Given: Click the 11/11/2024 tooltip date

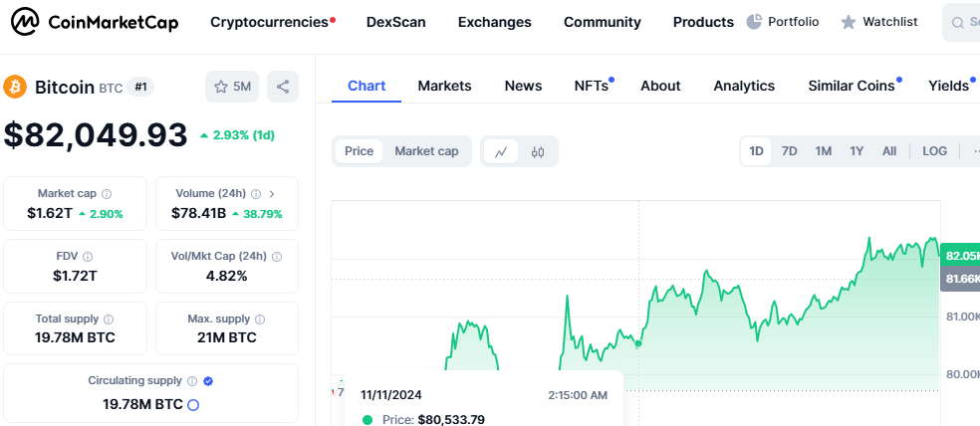Looking at the screenshot, I should click(x=391, y=395).
